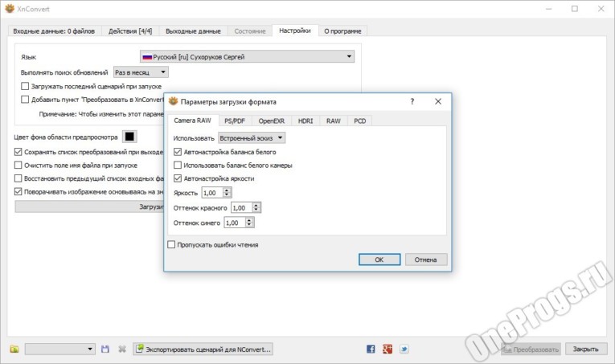This screenshot has height=364, width=615.
Task: Switch to 'Действия [4/4]' tab
Action: (130, 31)
